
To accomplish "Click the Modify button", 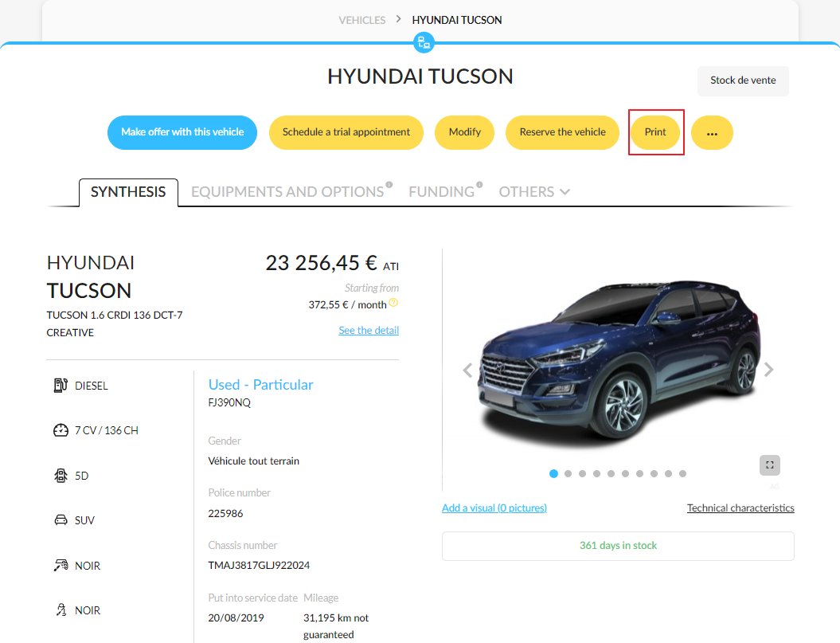I will tap(464, 132).
